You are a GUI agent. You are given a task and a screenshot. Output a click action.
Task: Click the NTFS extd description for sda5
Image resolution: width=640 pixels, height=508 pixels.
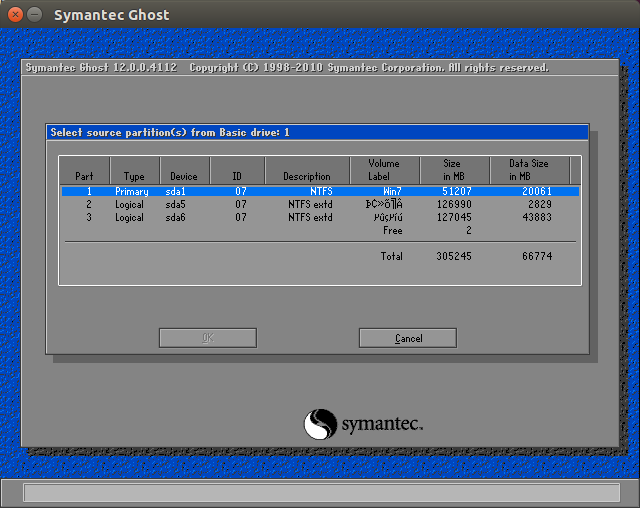310,204
